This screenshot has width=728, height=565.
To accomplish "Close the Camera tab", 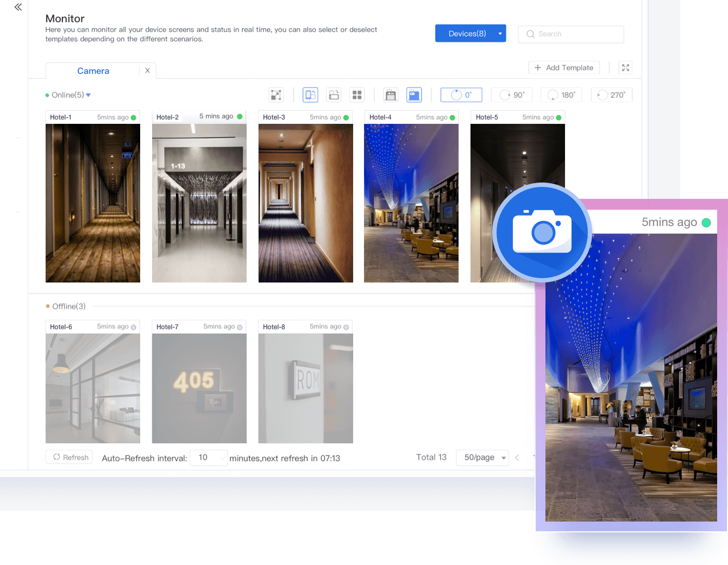I will click(x=147, y=71).
